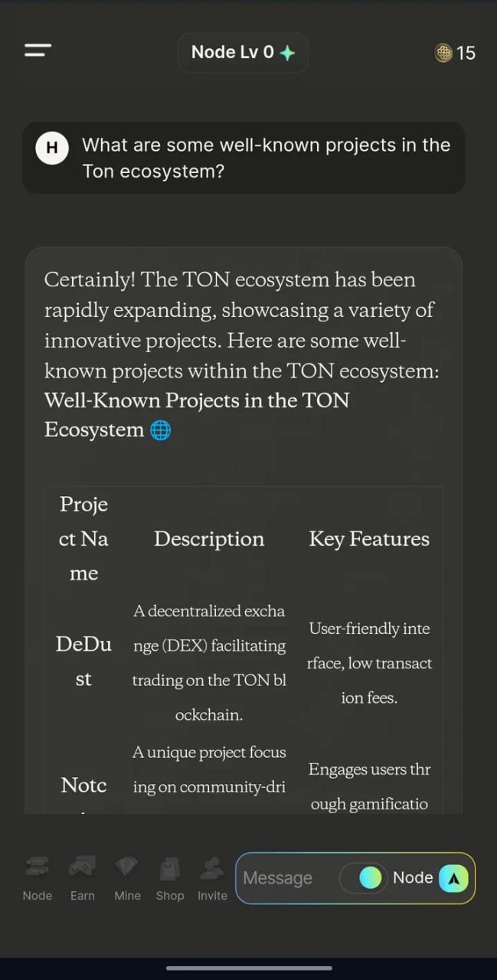Tap the Invite friends icon
Screen dimensions: 497x980
coord(211,867)
